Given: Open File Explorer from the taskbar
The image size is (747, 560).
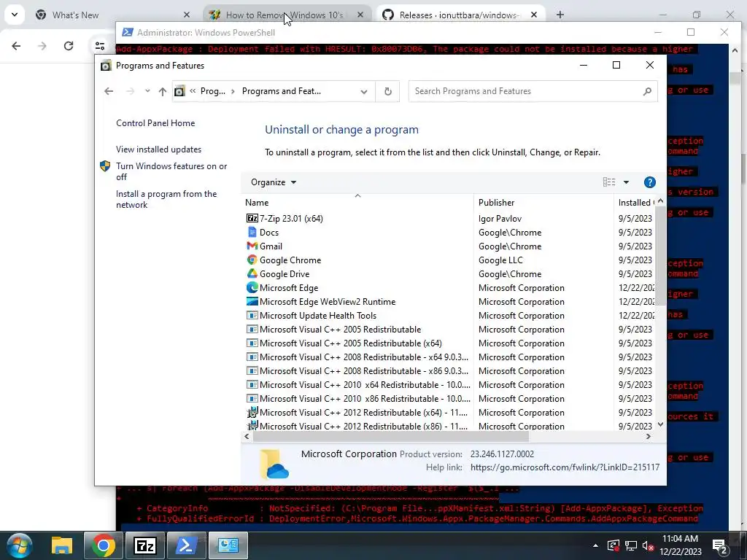Looking at the screenshot, I should (62, 545).
